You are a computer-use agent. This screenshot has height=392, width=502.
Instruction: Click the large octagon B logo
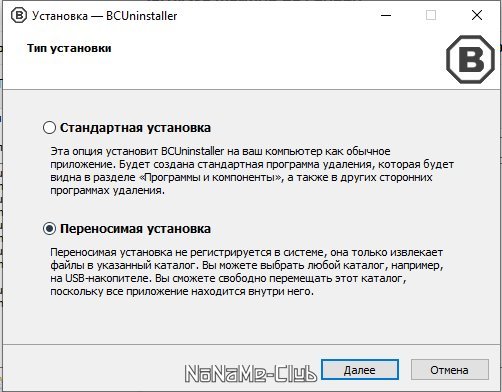click(x=470, y=59)
